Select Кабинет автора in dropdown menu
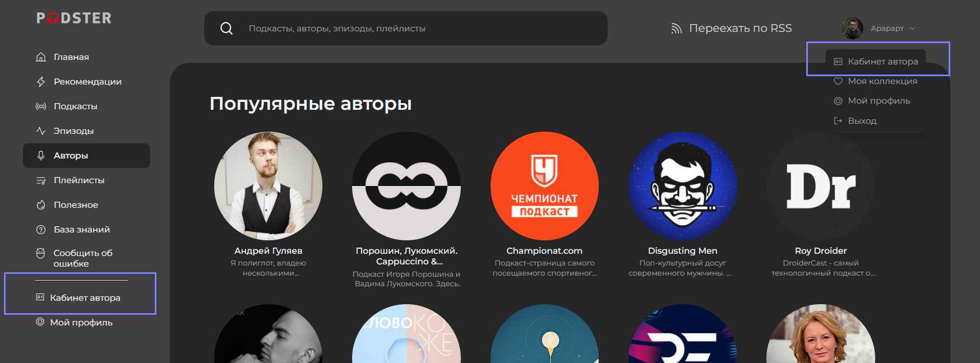Screen dimensions: 980x363 [882, 62]
